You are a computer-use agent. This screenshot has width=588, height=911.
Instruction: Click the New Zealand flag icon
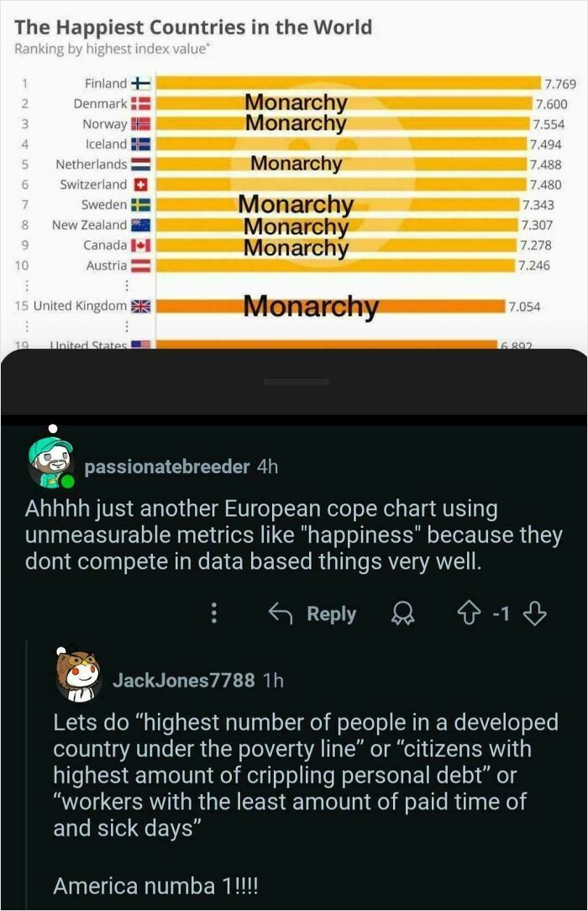coord(140,224)
